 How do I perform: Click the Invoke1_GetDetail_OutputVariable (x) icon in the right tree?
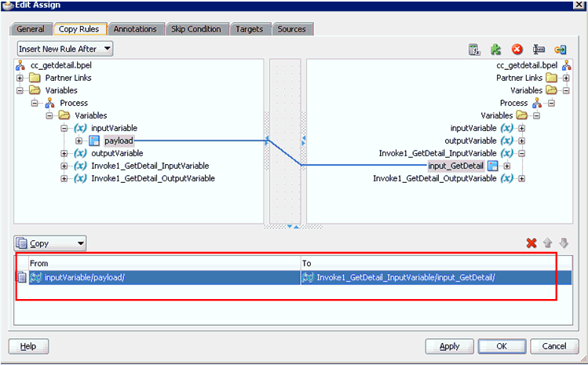(x=507, y=178)
